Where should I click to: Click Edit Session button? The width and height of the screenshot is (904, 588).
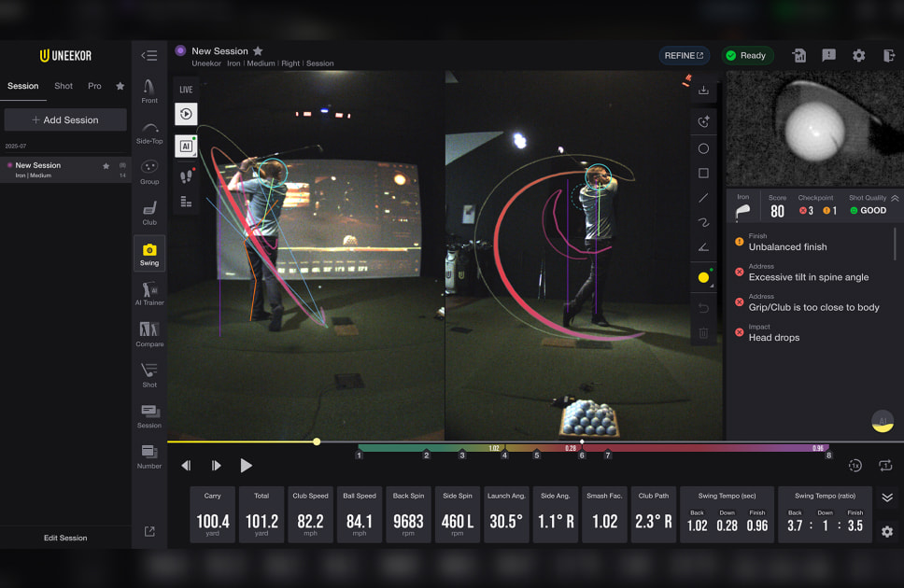coord(65,538)
